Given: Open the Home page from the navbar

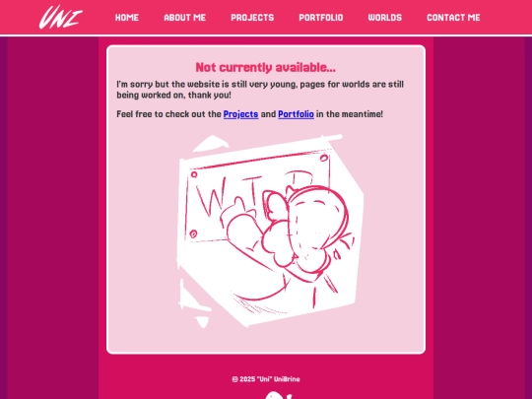Looking at the screenshot, I should pyautogui.click(x=127, y=18).
